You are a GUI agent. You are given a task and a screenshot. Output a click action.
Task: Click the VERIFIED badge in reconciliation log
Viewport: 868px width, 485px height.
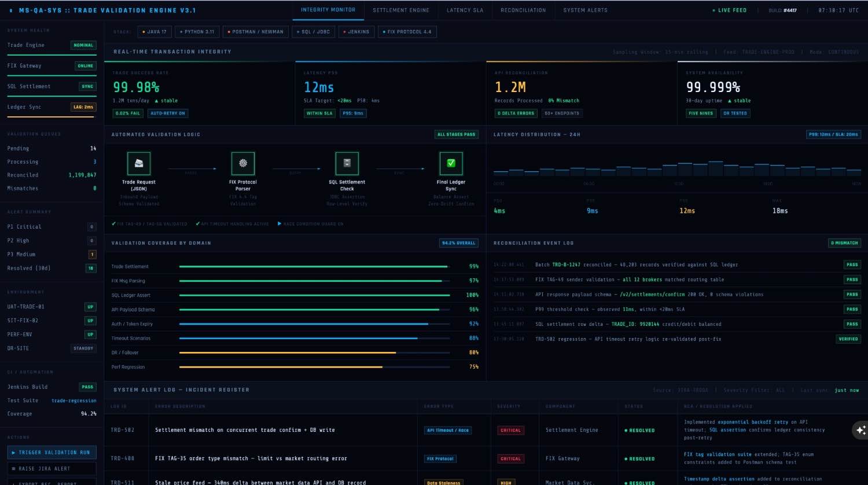[848, 339]
